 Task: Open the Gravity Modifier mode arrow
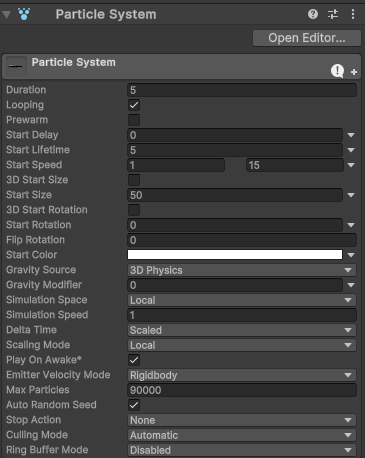point(351,285)
